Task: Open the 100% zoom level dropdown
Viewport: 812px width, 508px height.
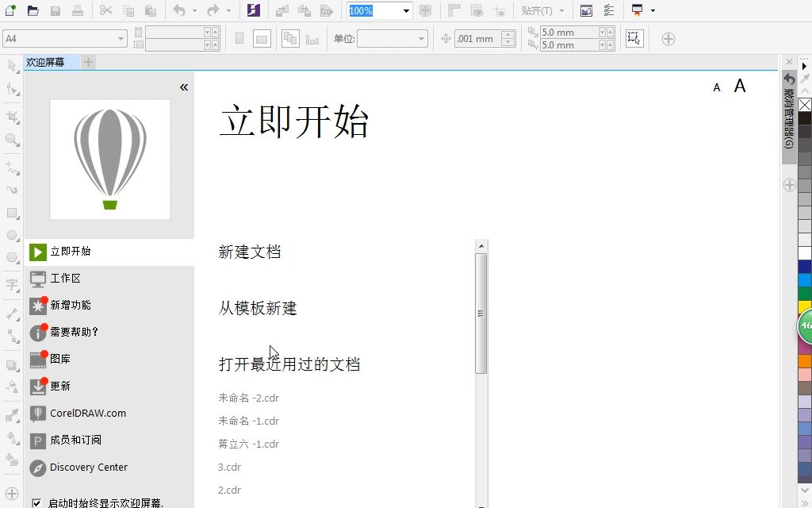Action: pyautogui.click(x=404, y=10)
